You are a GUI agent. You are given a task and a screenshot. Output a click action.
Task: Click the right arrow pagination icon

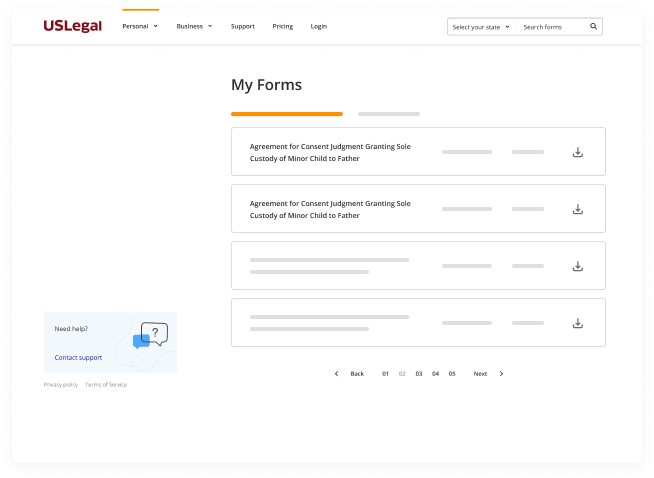tap(501, 373)
